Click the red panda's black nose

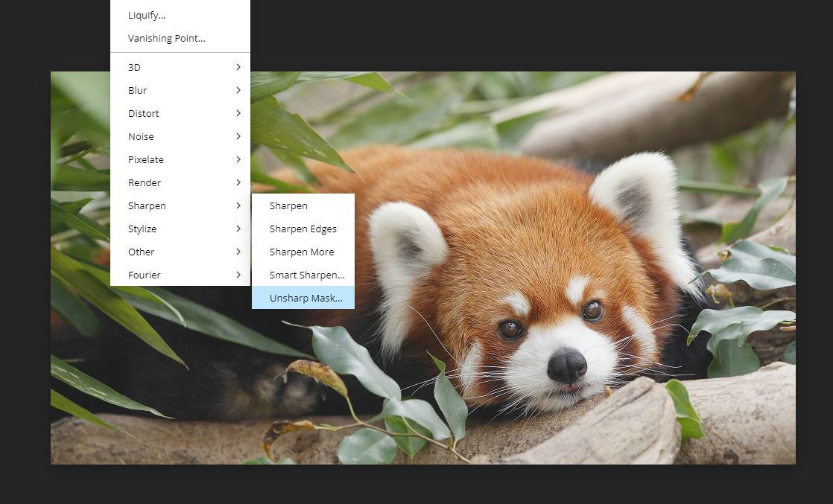pyautogui.click(x=566, y=365)
